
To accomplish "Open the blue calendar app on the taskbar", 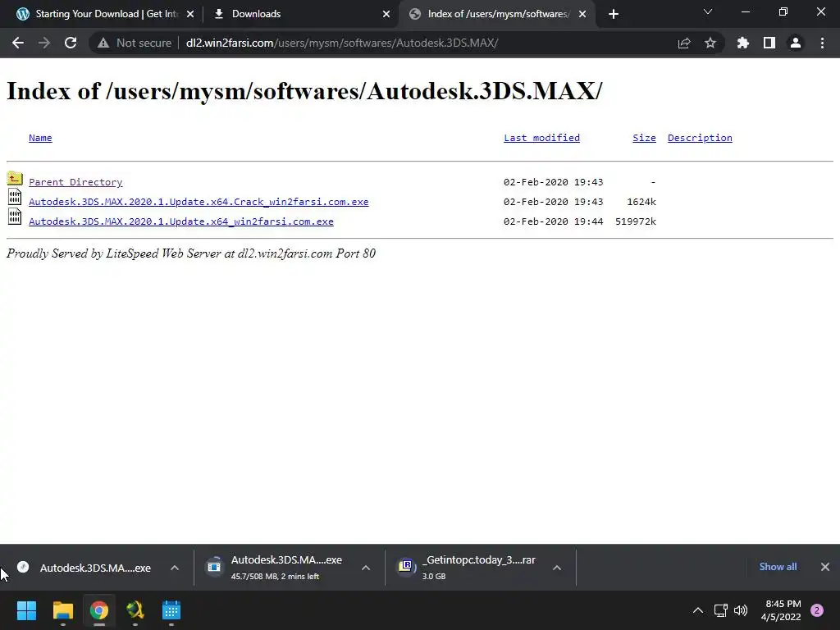I will coord(171,610).
